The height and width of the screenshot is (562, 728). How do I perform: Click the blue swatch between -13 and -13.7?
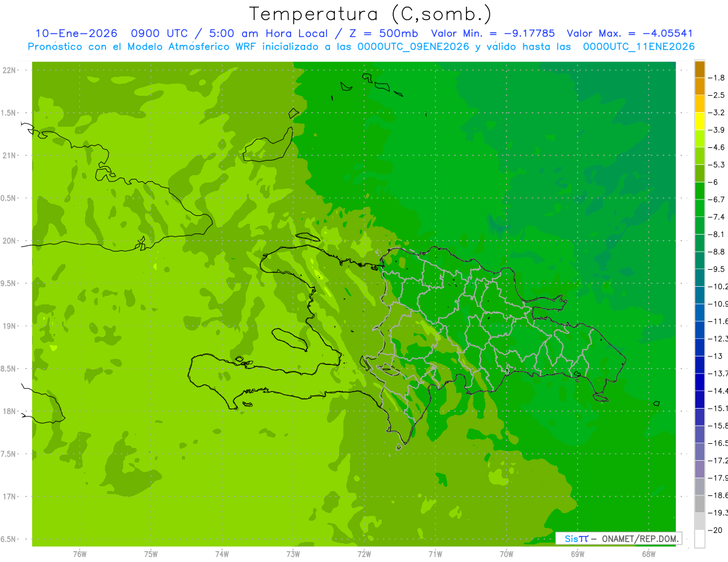[699, 364]
